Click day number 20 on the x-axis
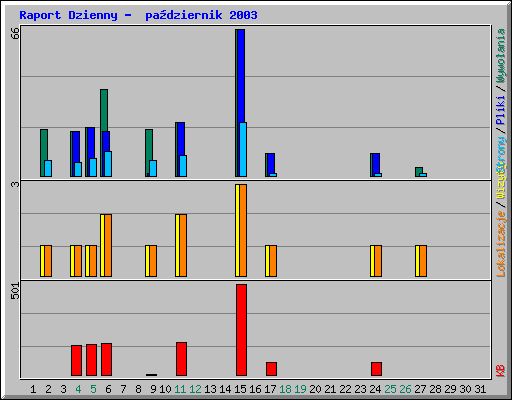Viewport: 512px width, 400px height. click(315, 389)
